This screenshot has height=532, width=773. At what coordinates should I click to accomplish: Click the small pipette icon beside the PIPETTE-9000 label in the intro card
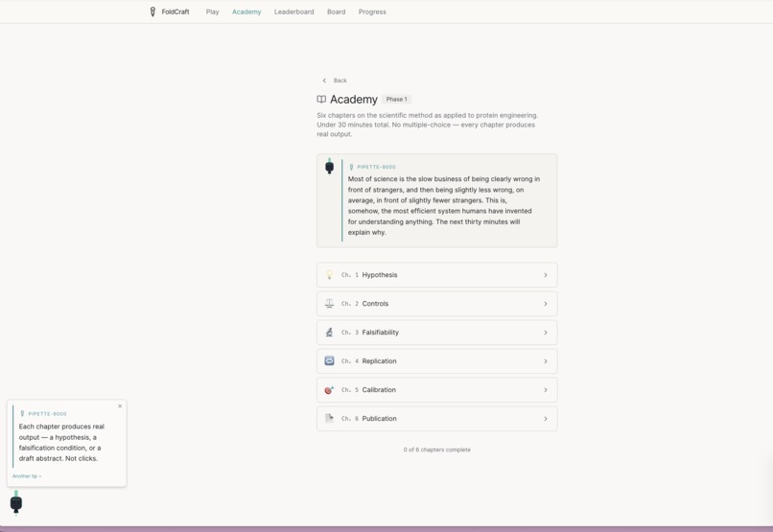click(x=351, y=167)
